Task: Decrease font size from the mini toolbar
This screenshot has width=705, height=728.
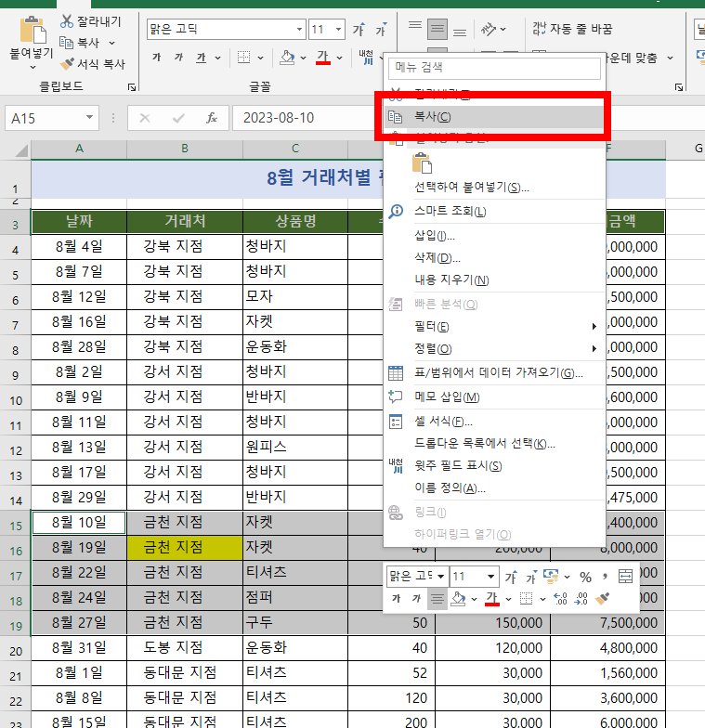Action: 531,578
